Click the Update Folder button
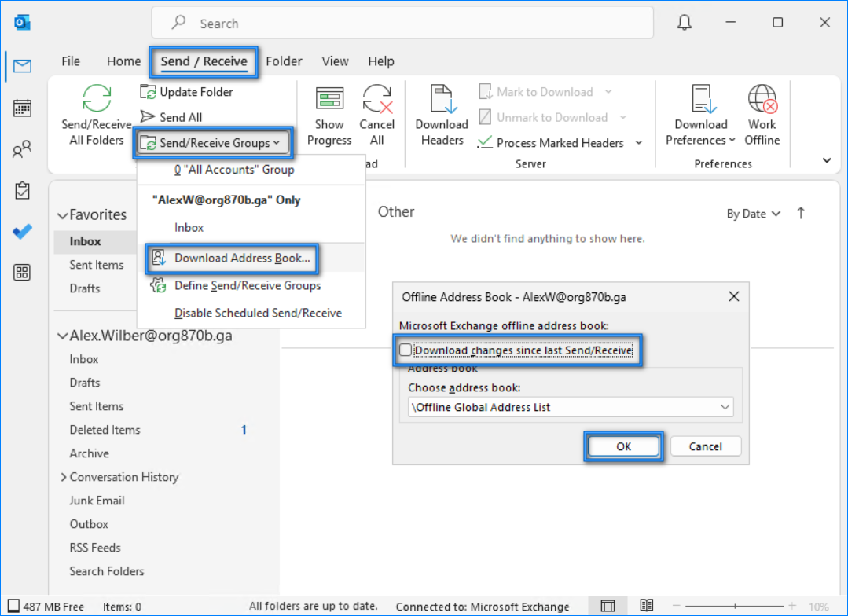 point(186,92)
